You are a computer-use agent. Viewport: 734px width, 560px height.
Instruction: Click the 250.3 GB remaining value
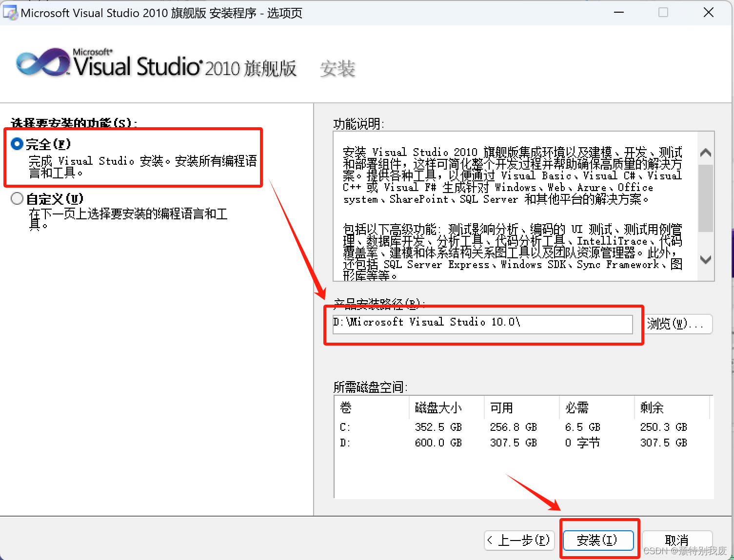click(x=664, y=427)
